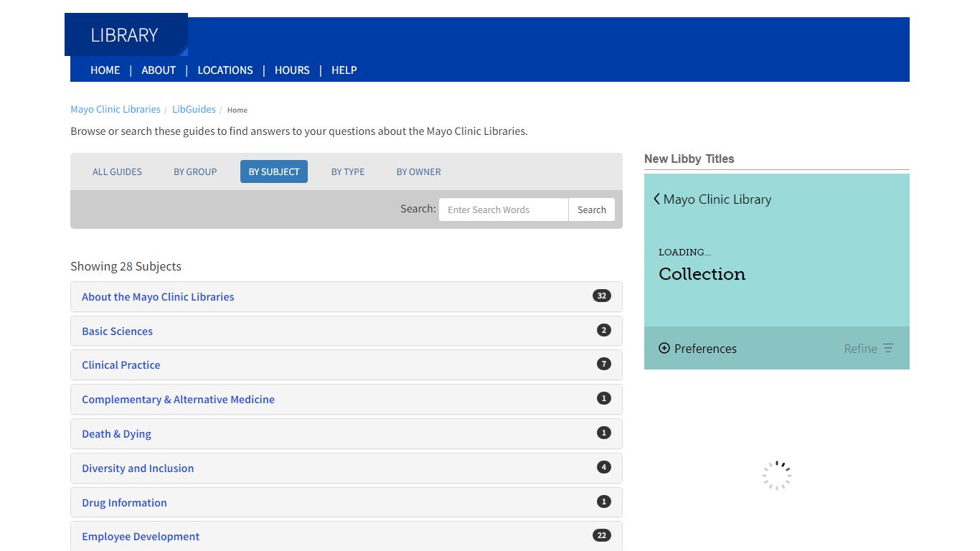Click the 32 count badge on About the Mayo Clinic Libraries
Image resolution: width=980 pixels, height=551 pixels.
coord(602,296)
